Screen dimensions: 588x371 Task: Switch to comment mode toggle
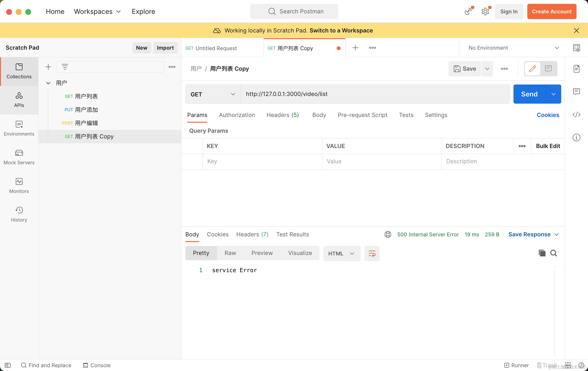point(548,69)
